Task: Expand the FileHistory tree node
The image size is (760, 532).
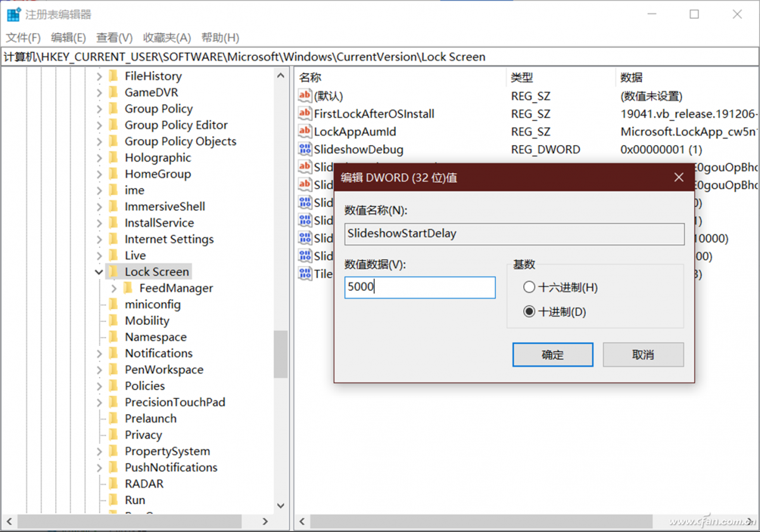Action: (x=99, y=76)
